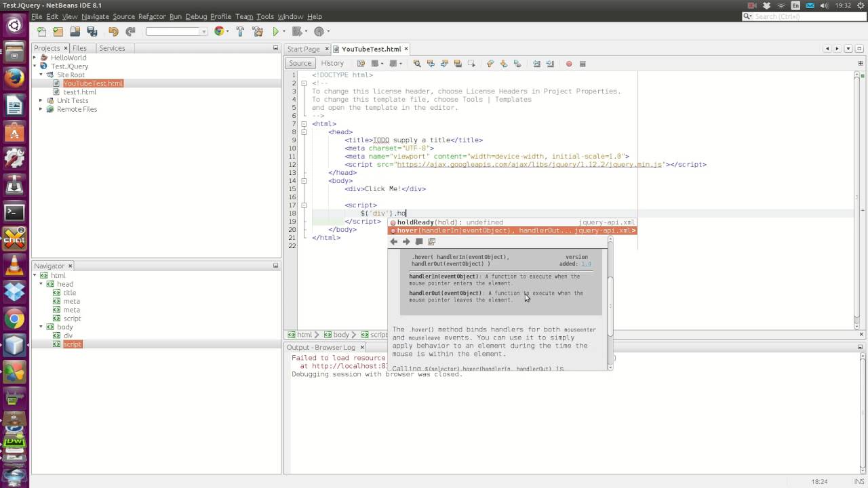
Task: Switch to History view button
Action: 332,63
